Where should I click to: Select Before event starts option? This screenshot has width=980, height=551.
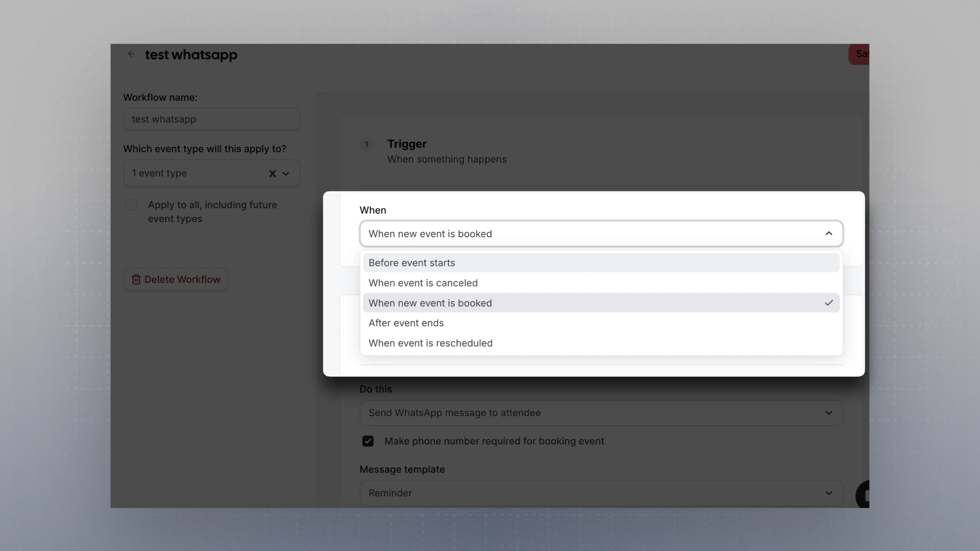coord(412,263)
